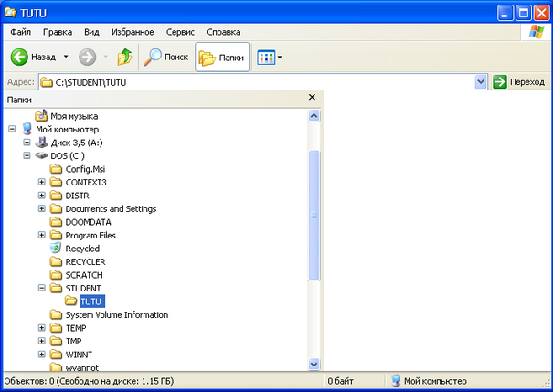Click the TEMP folder icon
The width and height of the screenshot is (553, 392).
coord(56,328)
